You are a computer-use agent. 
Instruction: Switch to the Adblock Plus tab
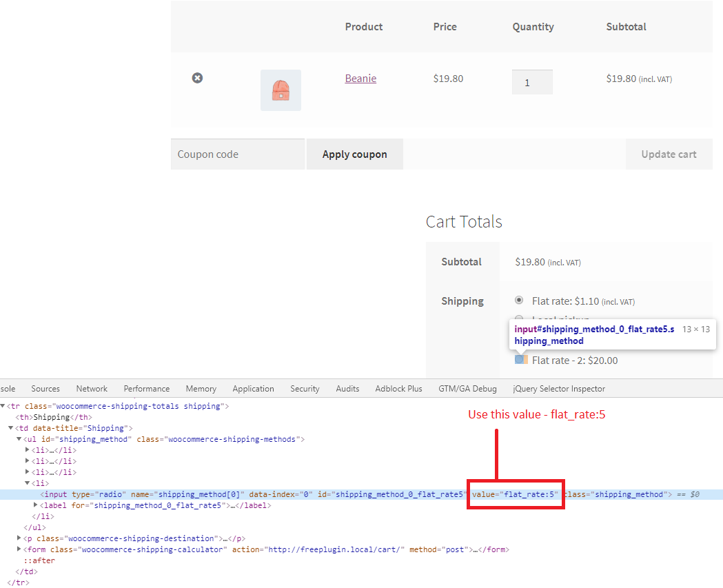pos(398,388)
